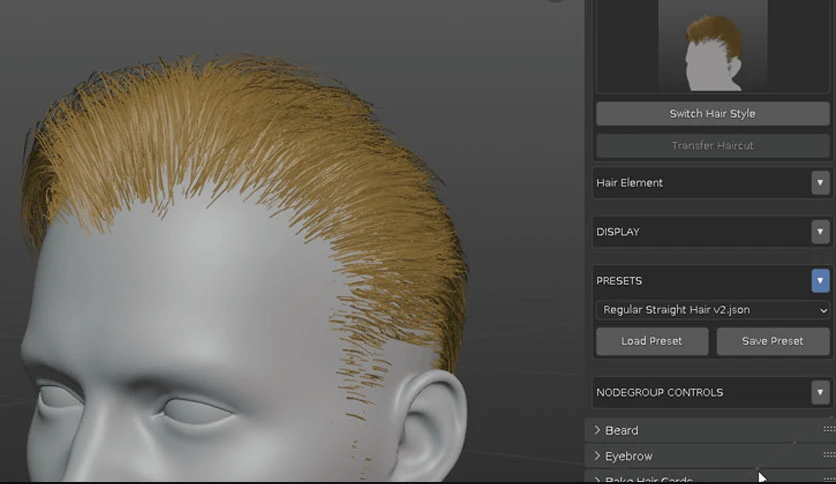
Task: Click the NODEGROUP CONTROLS label
Action: point(660,393)
